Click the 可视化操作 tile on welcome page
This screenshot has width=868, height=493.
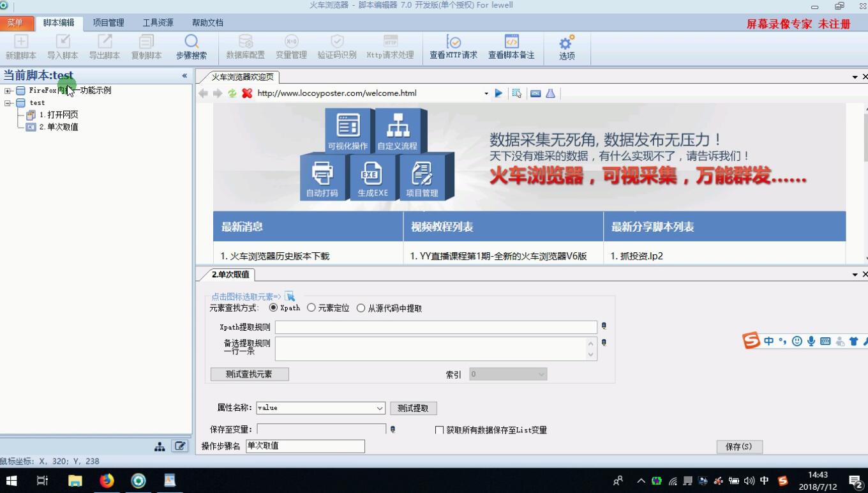coord(348,130)
